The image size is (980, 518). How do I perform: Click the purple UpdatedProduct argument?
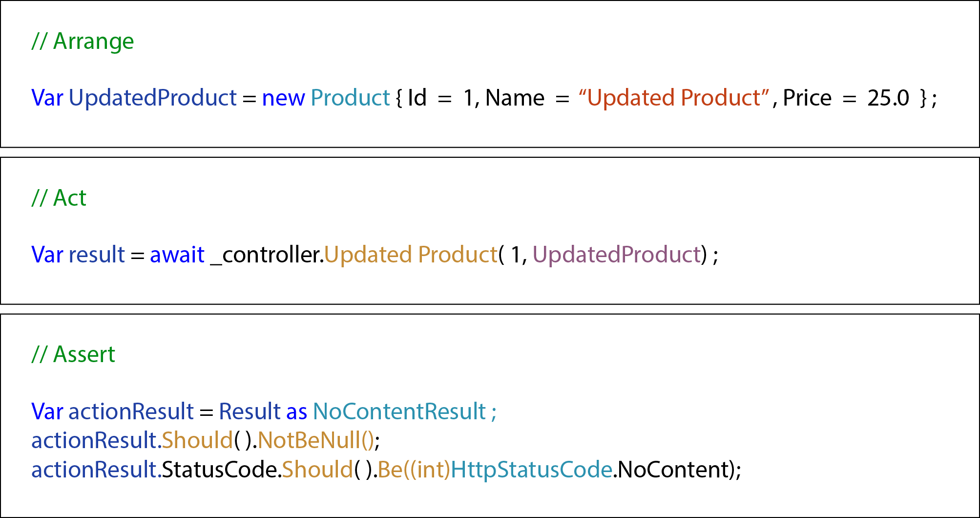[x=617, y=255]
